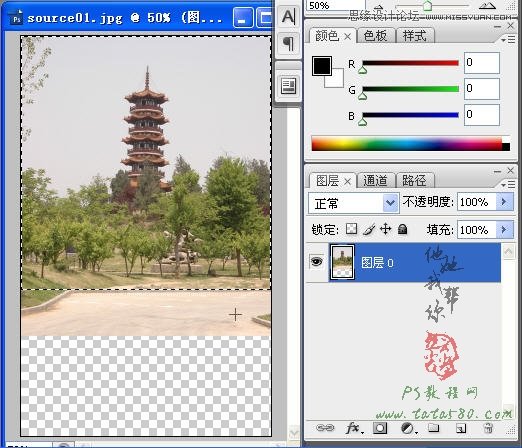Open the 填充 slider arrow
The image size is (522, 448).
[x=505, y=229]
